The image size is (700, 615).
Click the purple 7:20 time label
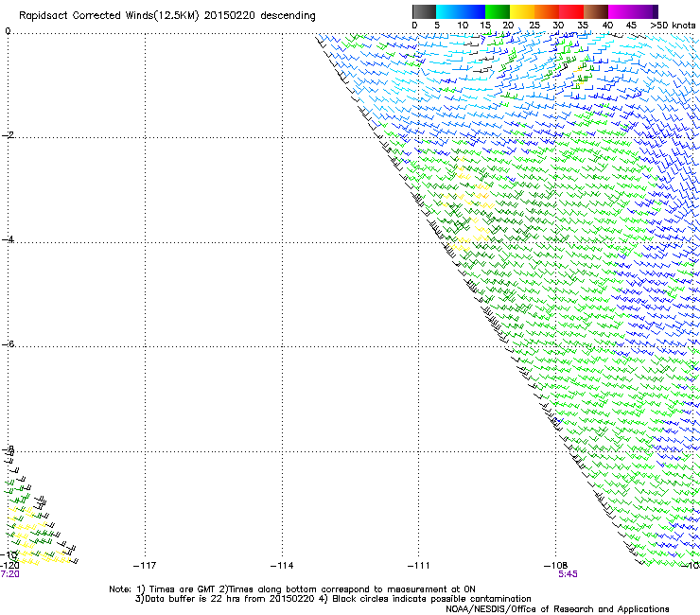(9, 574)
